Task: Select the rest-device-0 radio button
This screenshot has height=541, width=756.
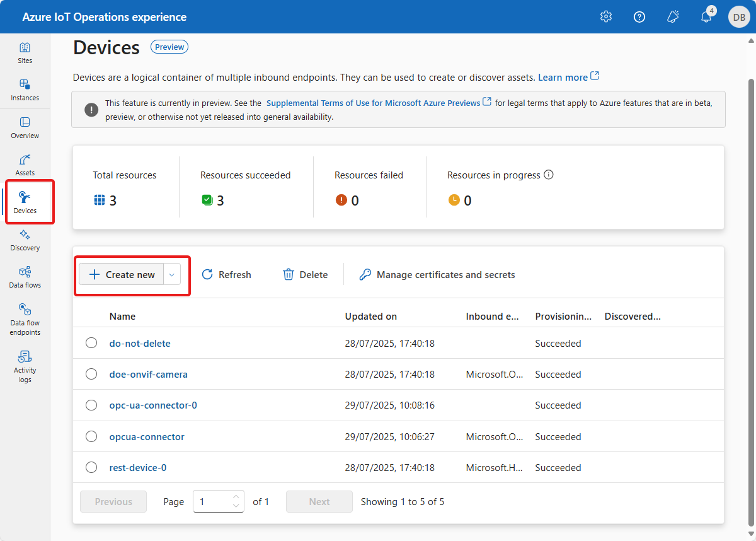Action: click(x=91, y=467)
